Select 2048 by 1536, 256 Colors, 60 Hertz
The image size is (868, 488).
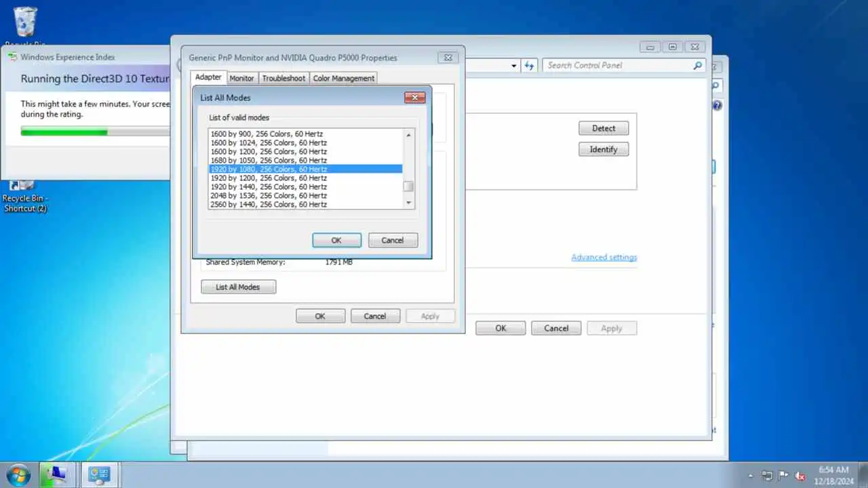306,195
